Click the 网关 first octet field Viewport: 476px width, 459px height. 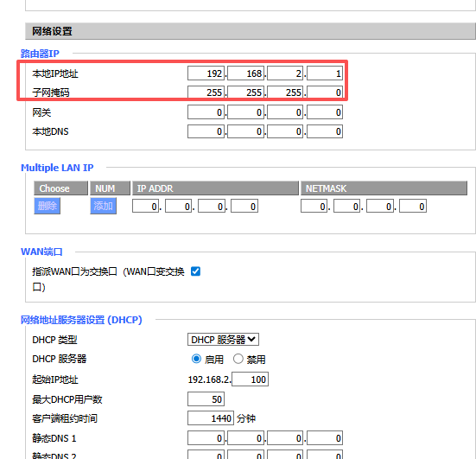[x=206, y=112]
